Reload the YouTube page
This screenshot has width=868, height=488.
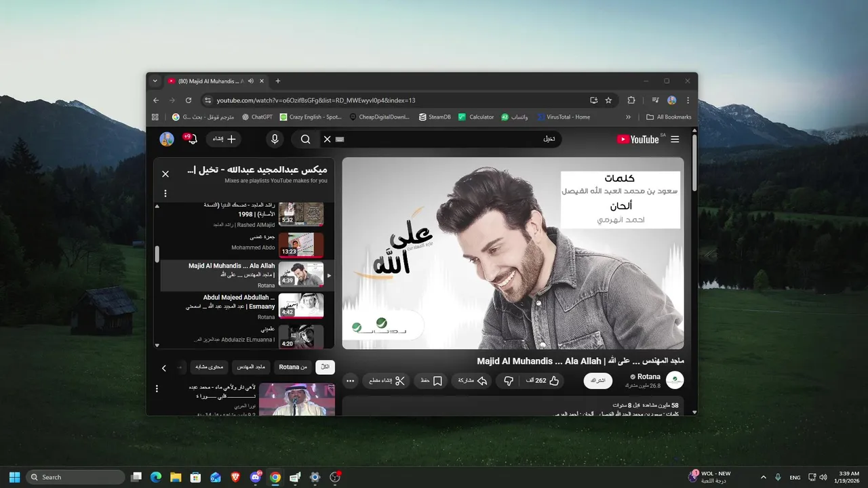pos(189,100)
